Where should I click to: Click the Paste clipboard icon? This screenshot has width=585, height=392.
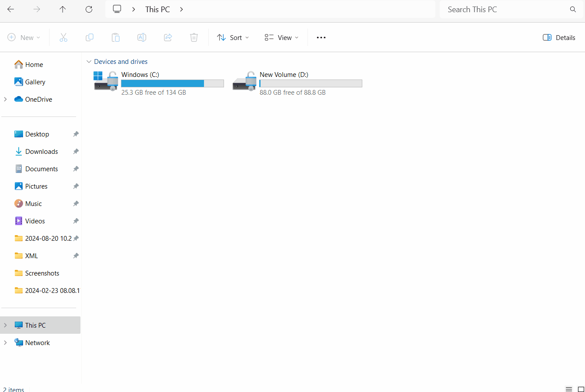tap(116, 38)
